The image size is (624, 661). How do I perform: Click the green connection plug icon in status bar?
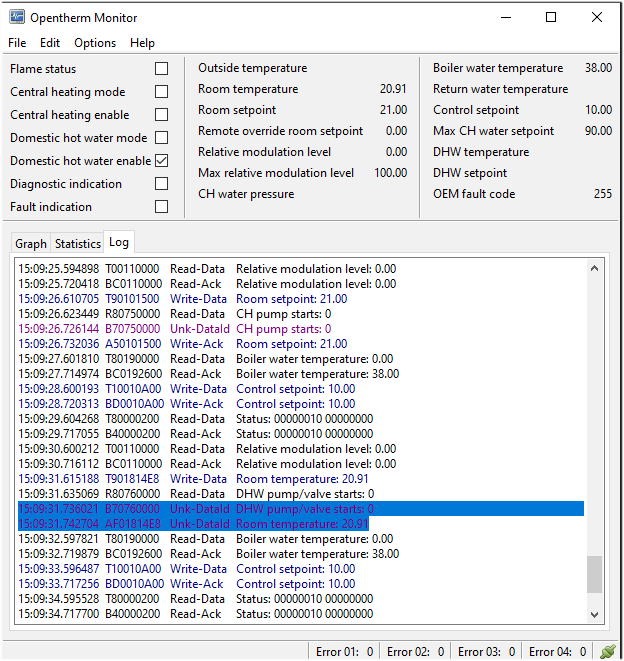608,652
